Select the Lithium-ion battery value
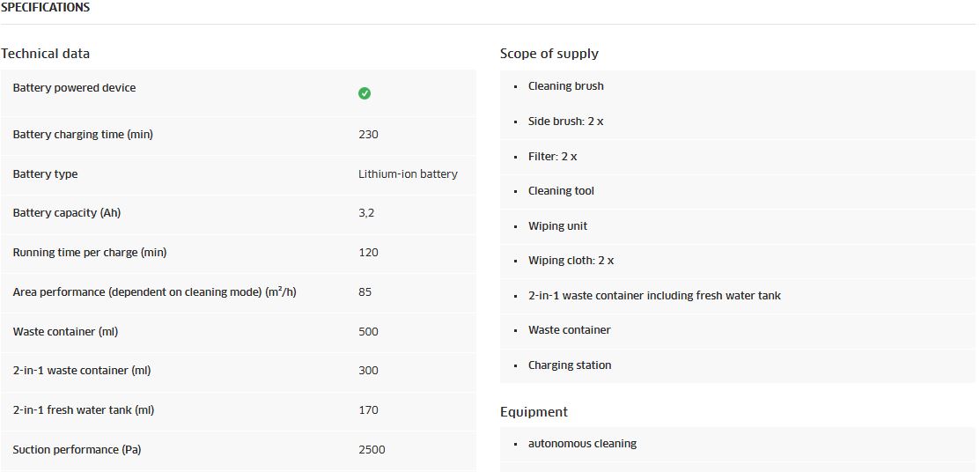 pos(408,173)
